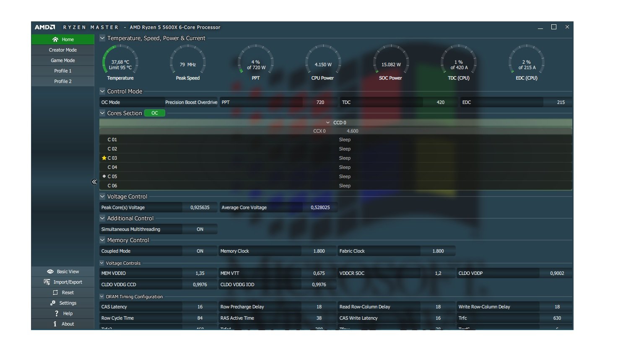Click the PPT value 720
This screenshot has width=644, height=362.
click(320, 102)
